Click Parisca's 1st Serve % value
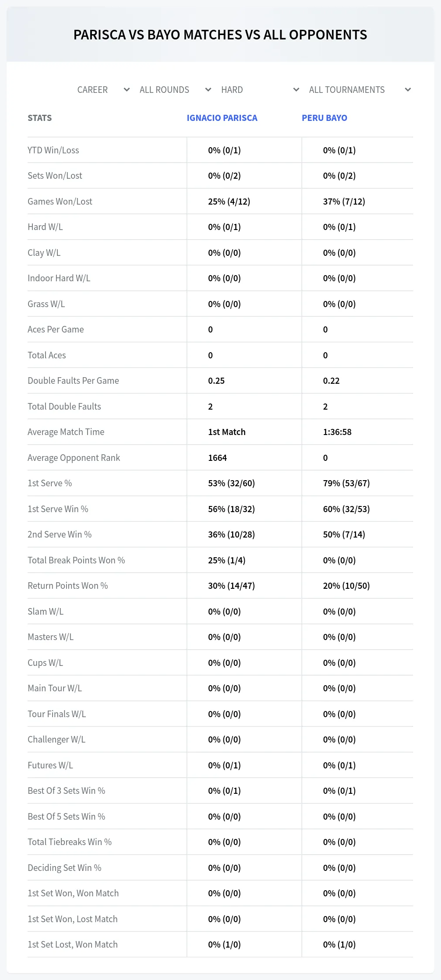The height and width of the screenshot is (980, 441). coord(231,483)
